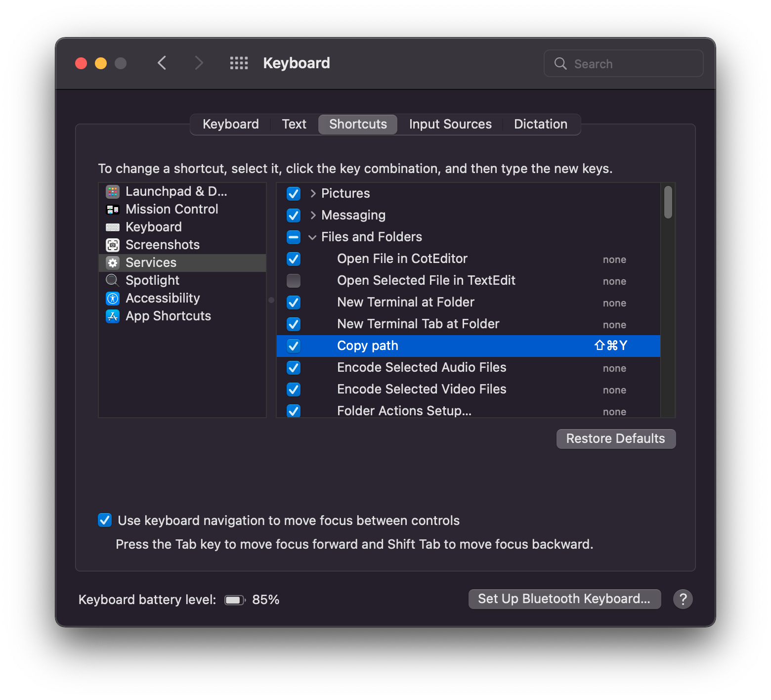Disable Open File in CotEditor checkbox

point(294,259)
